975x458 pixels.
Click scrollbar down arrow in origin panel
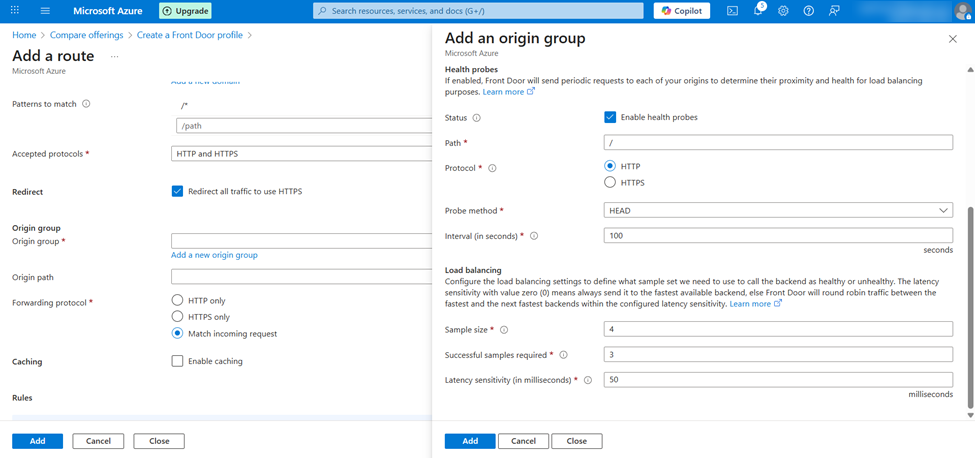click(x=969, y=414)
